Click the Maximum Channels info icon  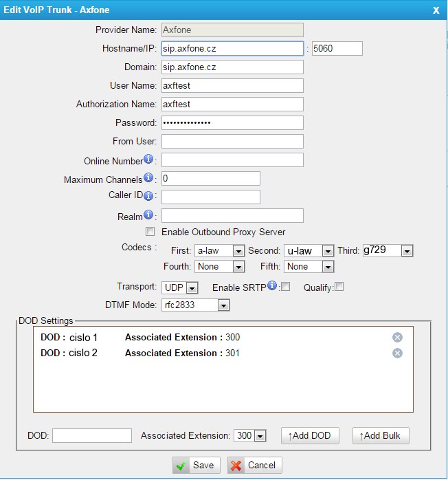[x=148, y=178]
